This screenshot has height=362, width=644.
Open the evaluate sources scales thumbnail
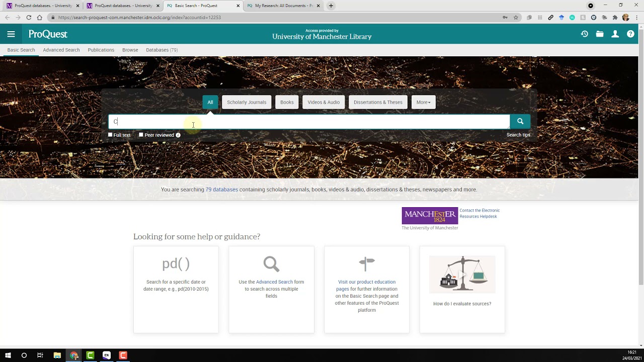pos(462,275)
